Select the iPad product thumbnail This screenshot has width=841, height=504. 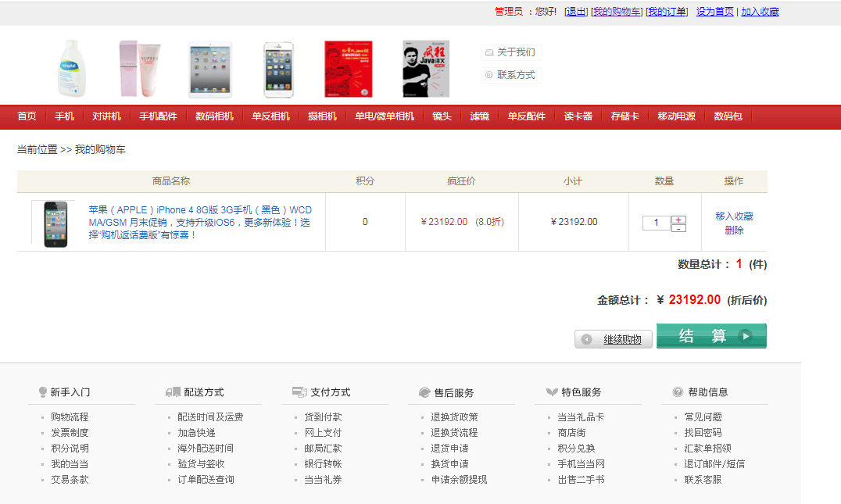click(x=210, y=70)
